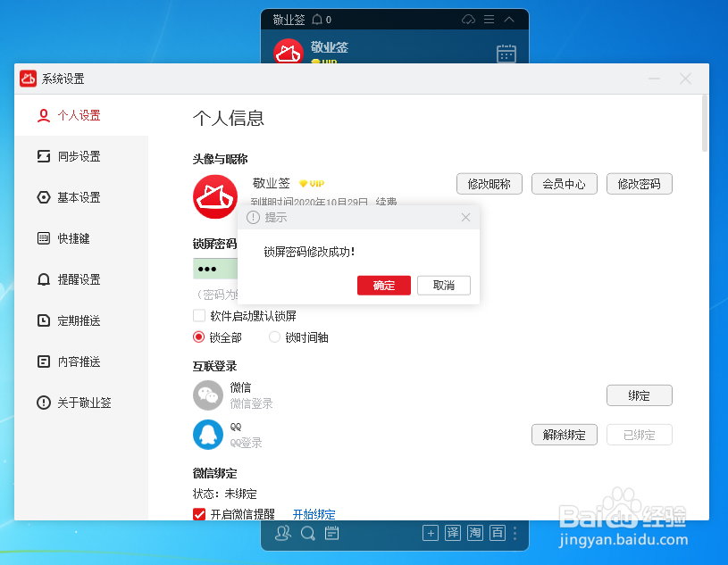Click the 译 translate icon in widget bar

(453, 533)
